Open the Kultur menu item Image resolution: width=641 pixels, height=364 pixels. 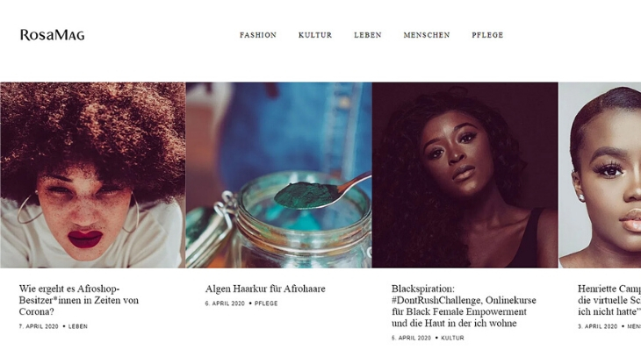315,35
